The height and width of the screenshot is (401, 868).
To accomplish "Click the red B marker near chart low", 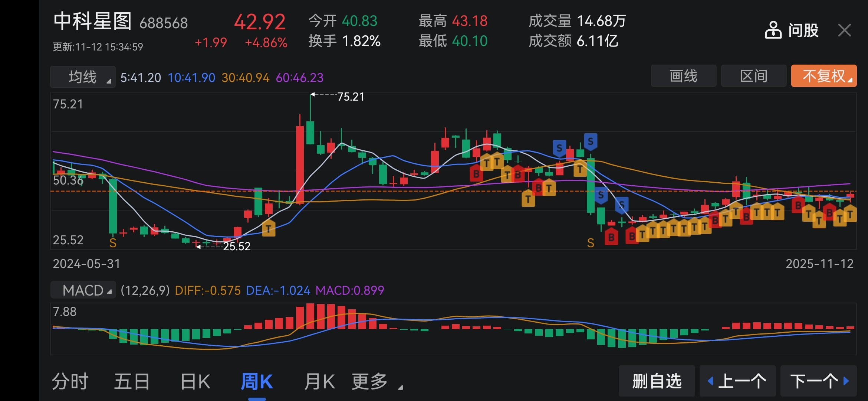I will pos(611,237).
